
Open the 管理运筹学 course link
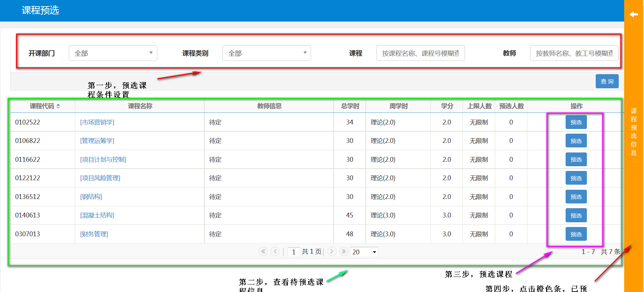(97, 141)
